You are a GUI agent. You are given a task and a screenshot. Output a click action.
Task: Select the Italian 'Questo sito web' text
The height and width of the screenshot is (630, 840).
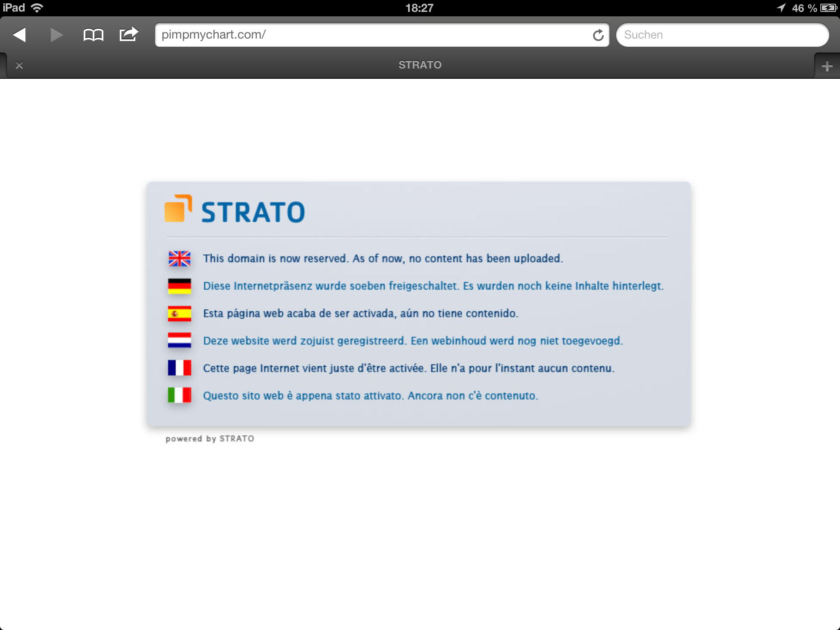(x=371, y=396)
